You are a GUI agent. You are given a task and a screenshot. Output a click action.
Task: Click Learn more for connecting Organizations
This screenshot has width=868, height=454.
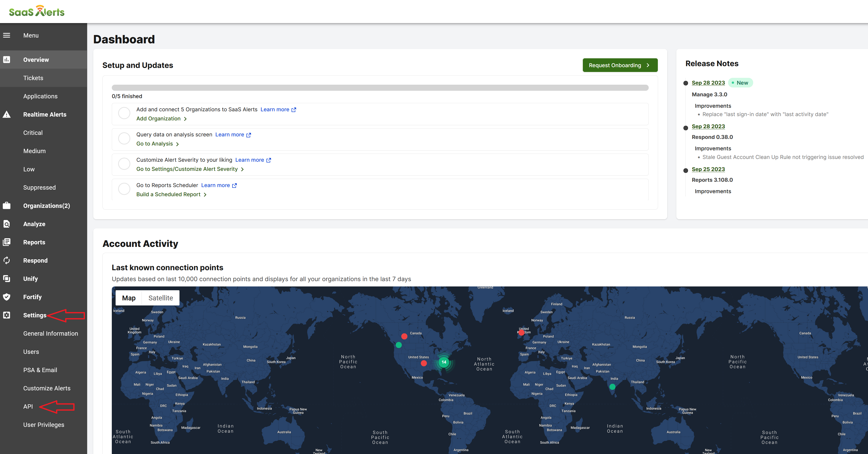coord(275,110)
